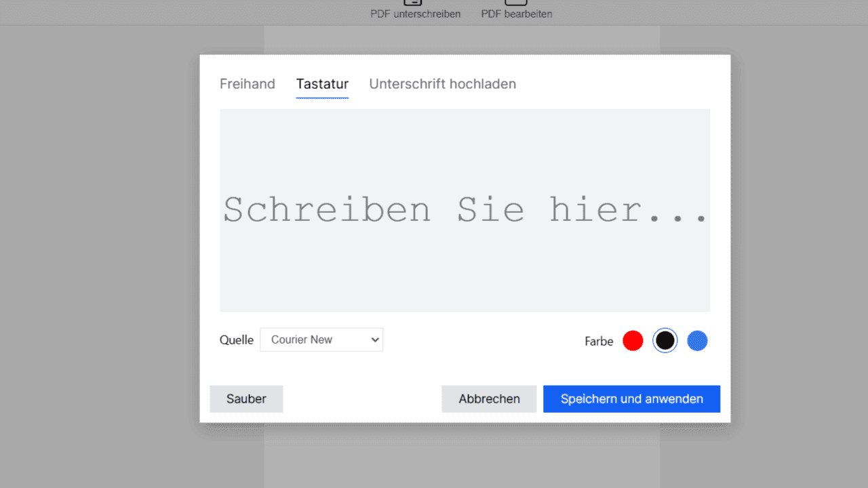Image resolution: width=868 pixels, height=488 pixels.
Task: Click the Abbrechen button
Action: (x=489, y=399)
